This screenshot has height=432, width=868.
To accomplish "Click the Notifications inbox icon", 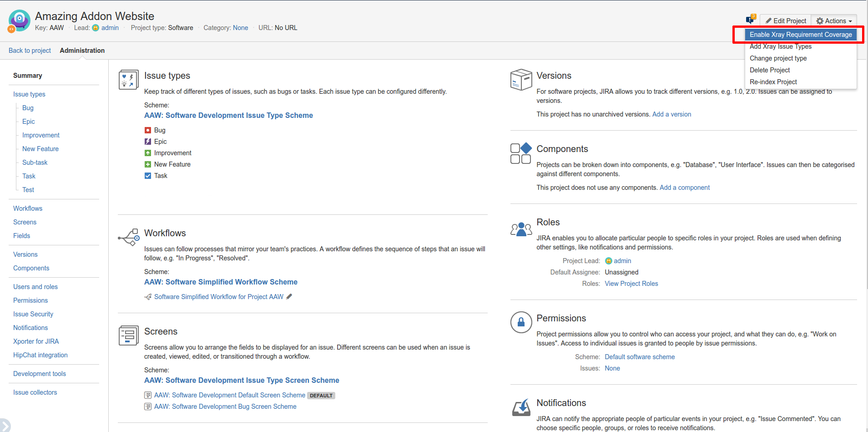I will coord(521,407).
